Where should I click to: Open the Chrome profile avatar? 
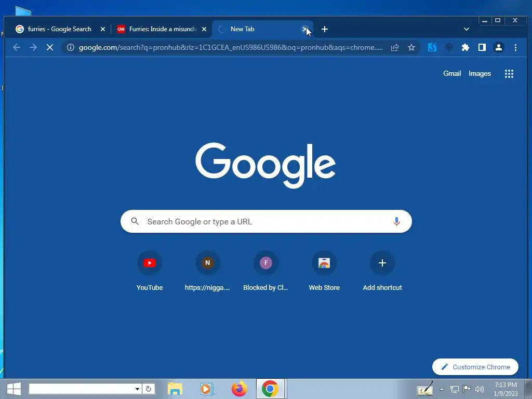click(x=499, y=47)
